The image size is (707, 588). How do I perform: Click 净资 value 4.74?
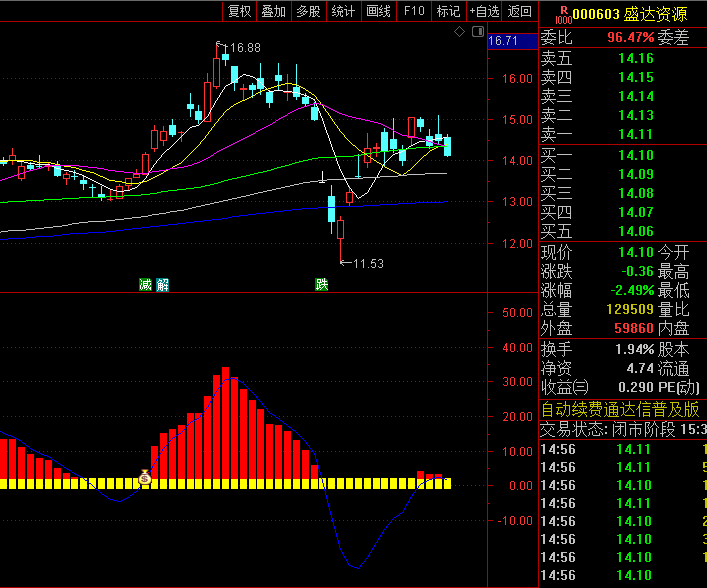click(640, 369)
